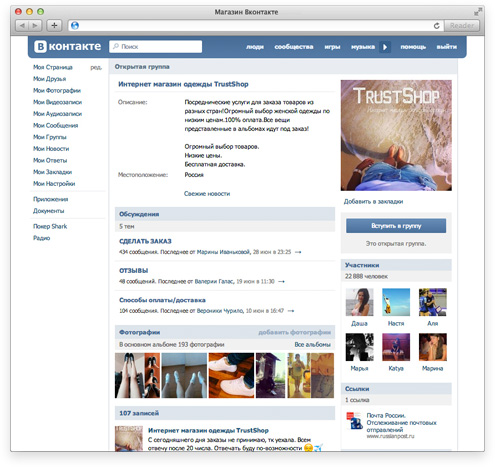Click the TrustShop group cover image
The height and width of the screenshot is (467, 495).
point(396,135)
